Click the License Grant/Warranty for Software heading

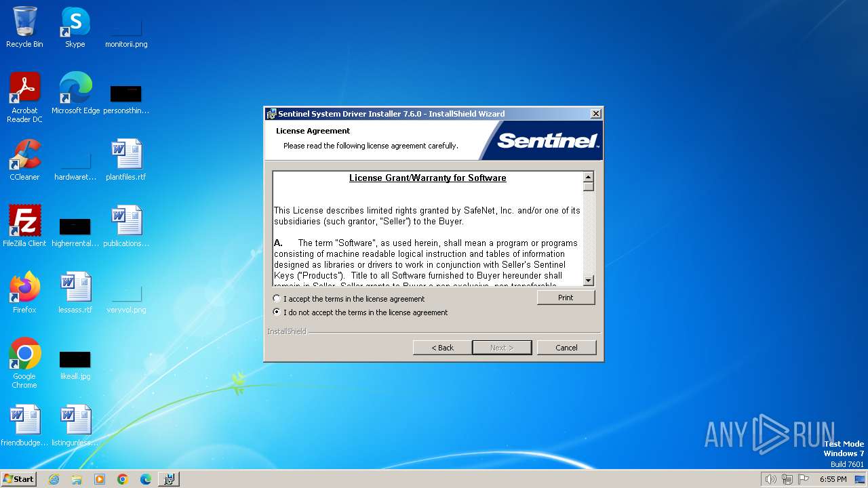pyautogui.click(x=428, y=178)
